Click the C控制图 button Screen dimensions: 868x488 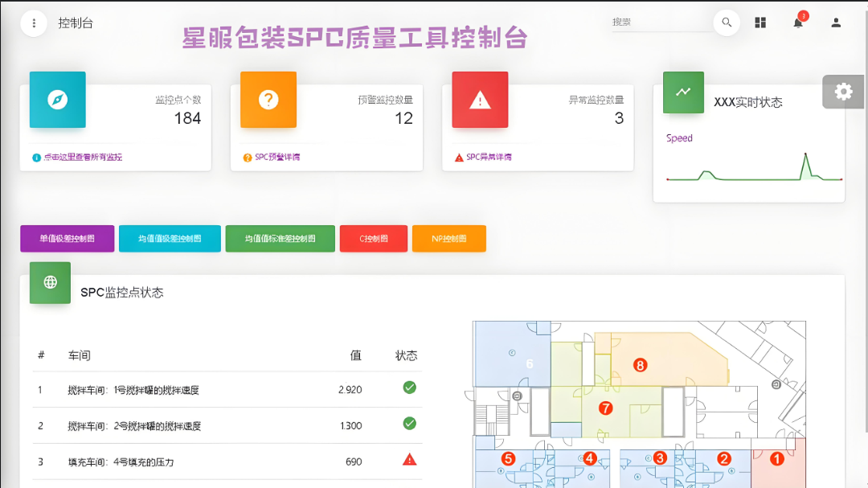(374, 238)
